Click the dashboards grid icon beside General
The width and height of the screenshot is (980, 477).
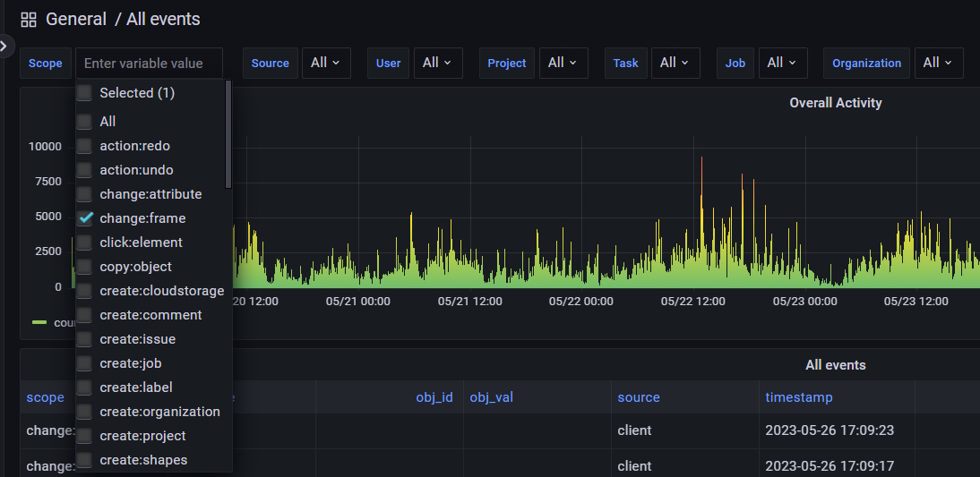(x=29, y=20)
